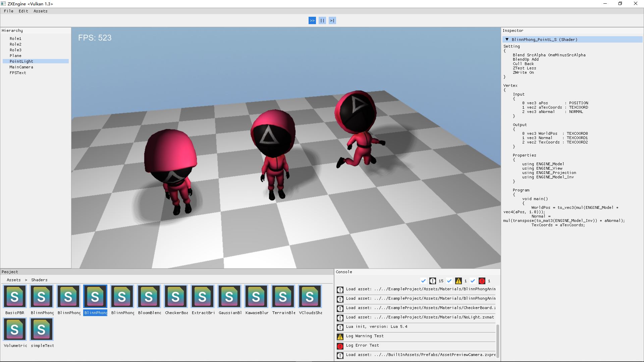Select the Log Error Test entry
644x362 pixels.
point(362,345)
